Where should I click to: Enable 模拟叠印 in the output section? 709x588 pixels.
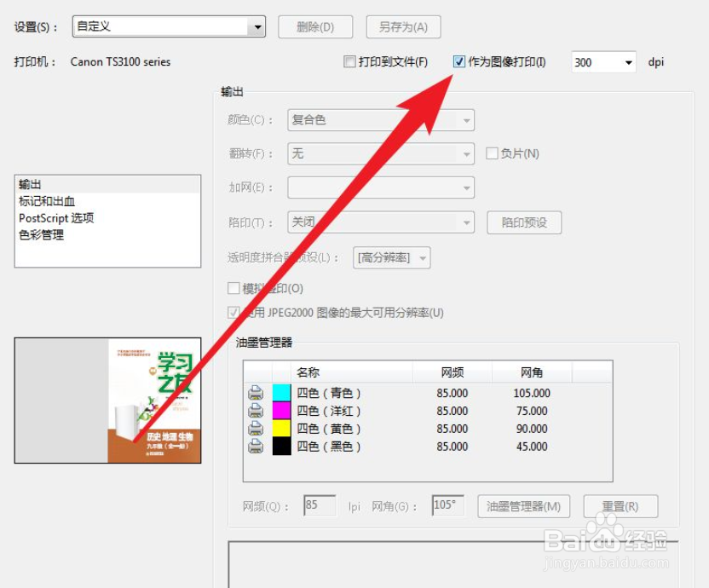[233, 288]
